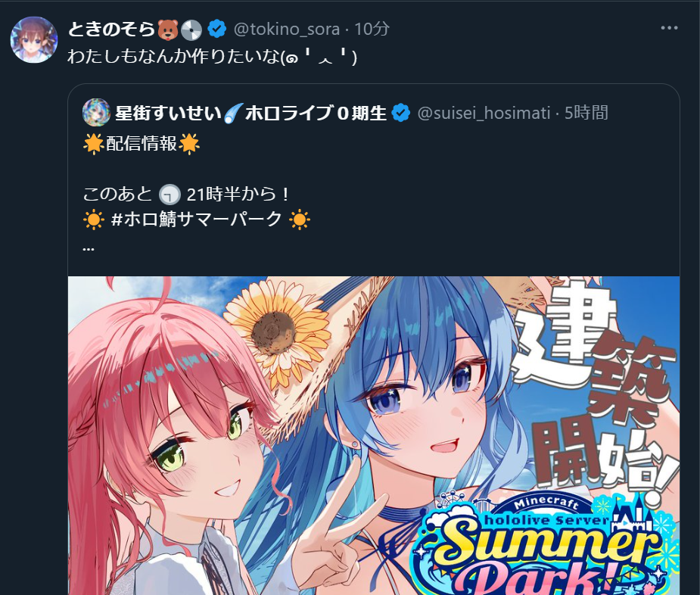
Task: Open the @tokino_sora handle link
Action: click(287, 29)
